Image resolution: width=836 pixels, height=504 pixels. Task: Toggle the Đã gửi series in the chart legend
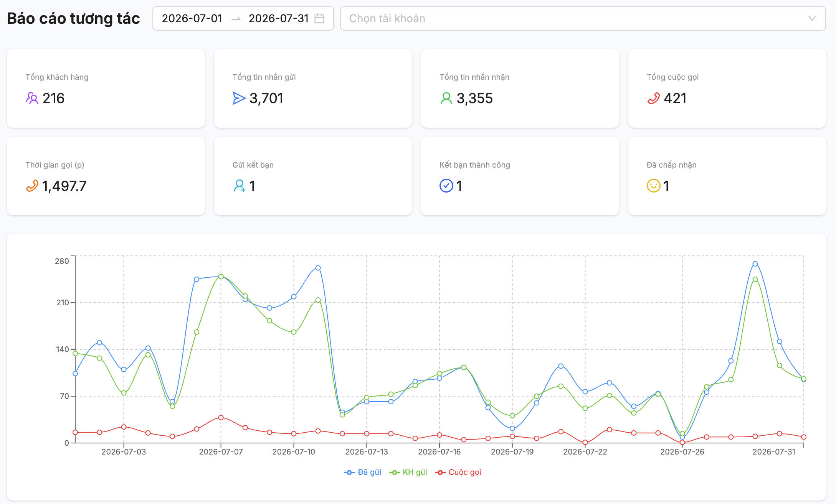363,472
